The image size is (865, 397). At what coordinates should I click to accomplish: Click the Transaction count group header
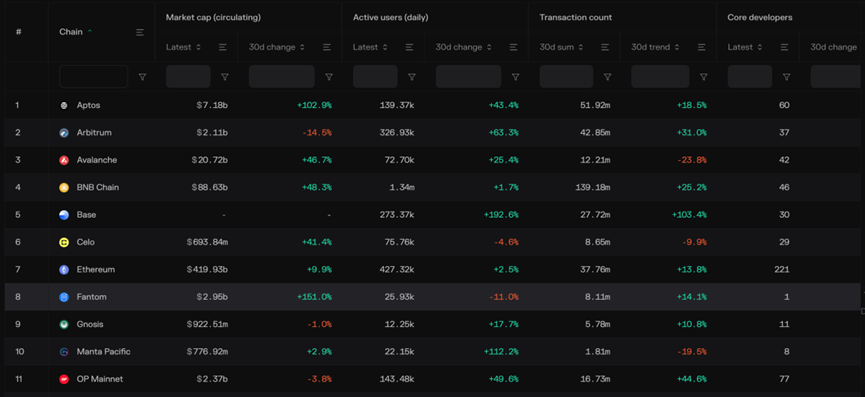[575, 18]
